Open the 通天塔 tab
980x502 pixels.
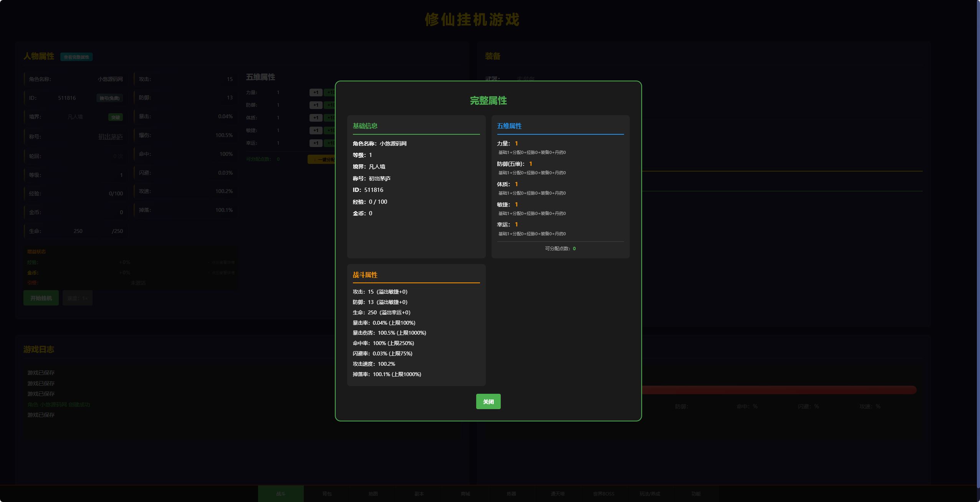[x=557, y=494]
